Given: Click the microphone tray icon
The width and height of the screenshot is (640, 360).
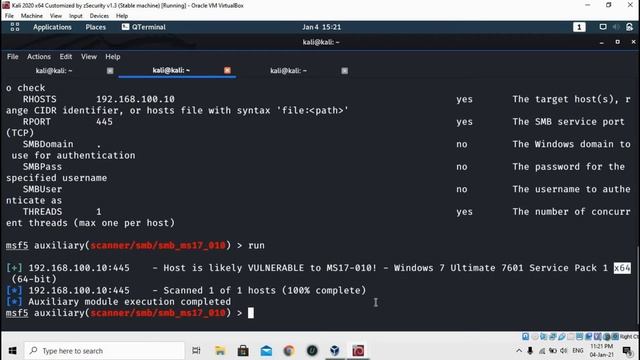Looking at the screenshot, I should [530, 351].
